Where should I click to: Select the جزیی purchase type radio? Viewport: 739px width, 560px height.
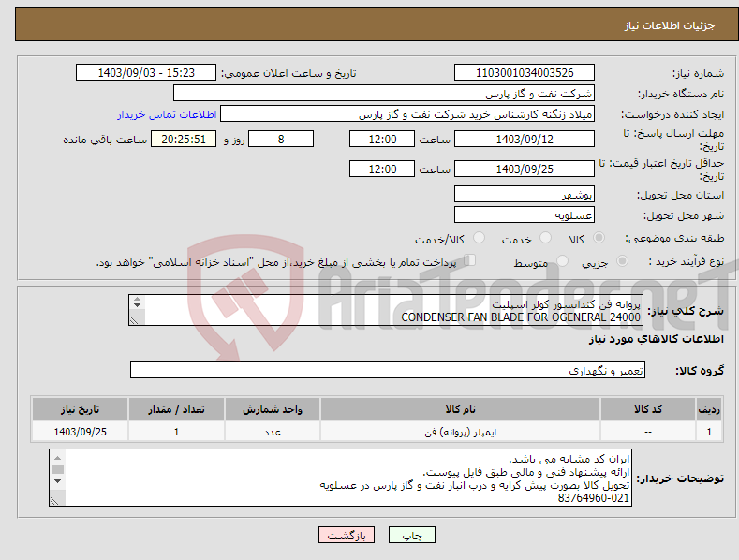(622, 260)
